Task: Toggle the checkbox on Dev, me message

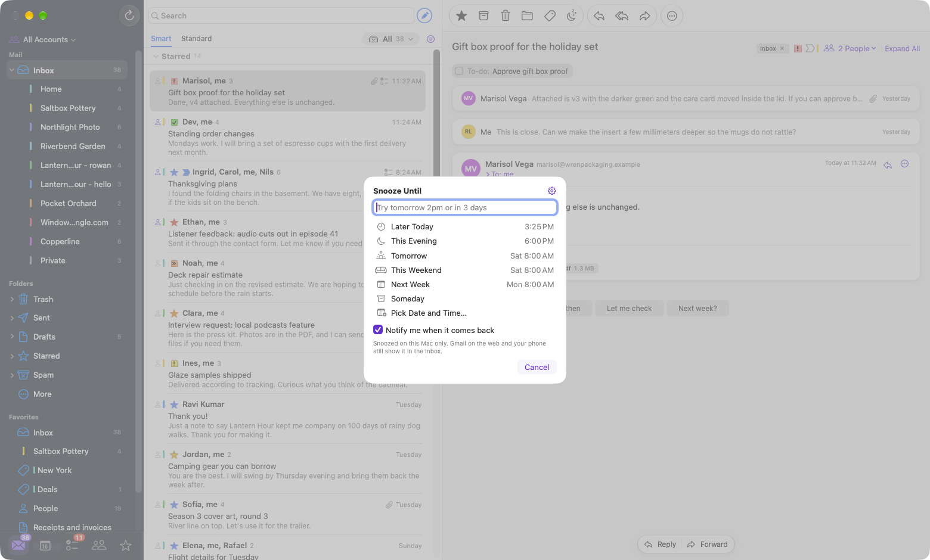Action: tap(174, 122)
